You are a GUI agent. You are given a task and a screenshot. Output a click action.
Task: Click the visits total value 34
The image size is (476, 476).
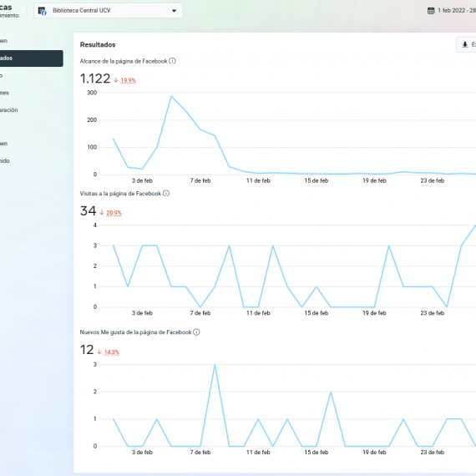[88, 211]
